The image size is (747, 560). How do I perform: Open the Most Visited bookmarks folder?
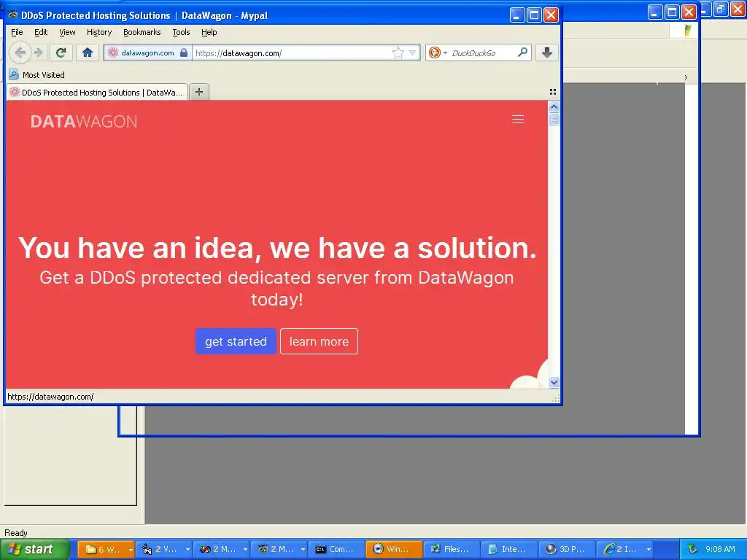43,75
